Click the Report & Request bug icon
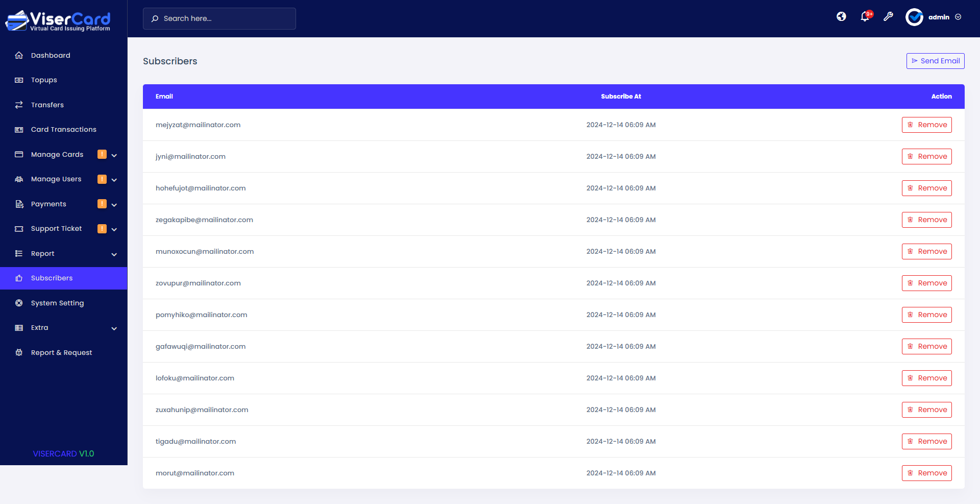980x504 pixels. tap(19, 353)
